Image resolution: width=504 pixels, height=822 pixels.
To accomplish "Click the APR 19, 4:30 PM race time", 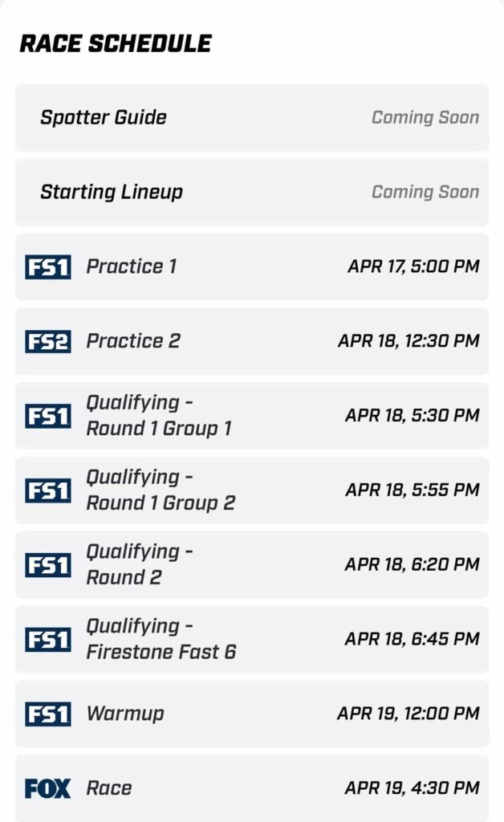I will (x=412, y=788).
